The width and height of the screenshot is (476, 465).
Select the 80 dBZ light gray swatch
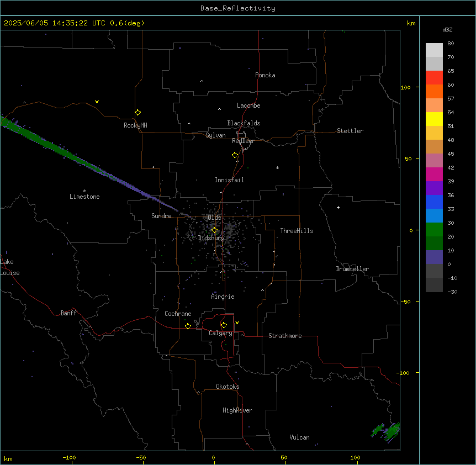click(434, 50)
